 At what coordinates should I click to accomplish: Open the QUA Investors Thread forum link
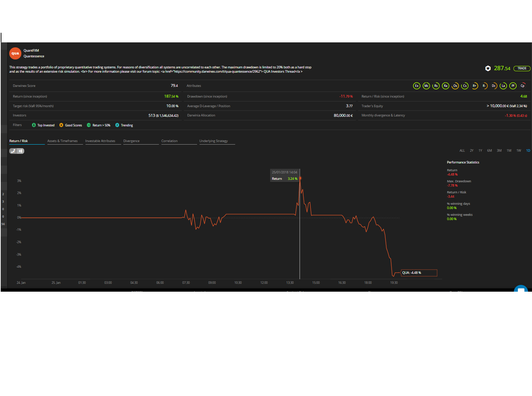click(279, 72)
